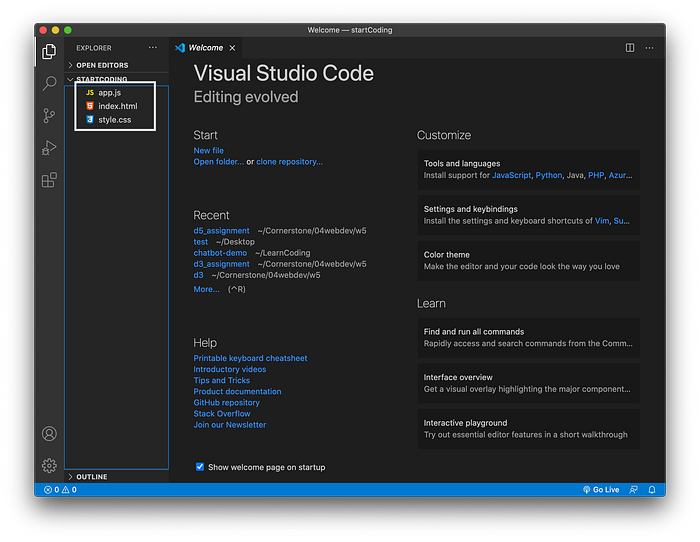Open the Extensions view icon

click(49, 180)
